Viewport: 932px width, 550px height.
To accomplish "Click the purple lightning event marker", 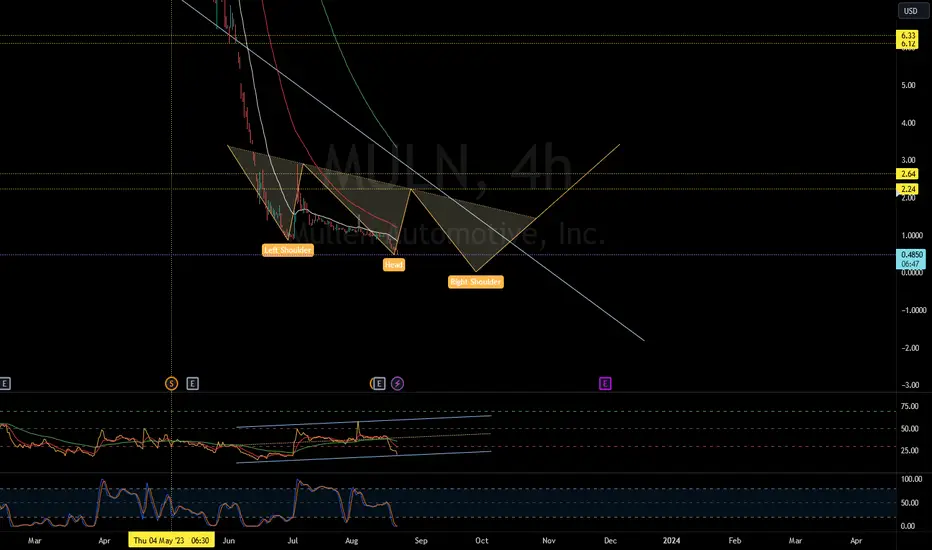I will click(x=398, y=384).
